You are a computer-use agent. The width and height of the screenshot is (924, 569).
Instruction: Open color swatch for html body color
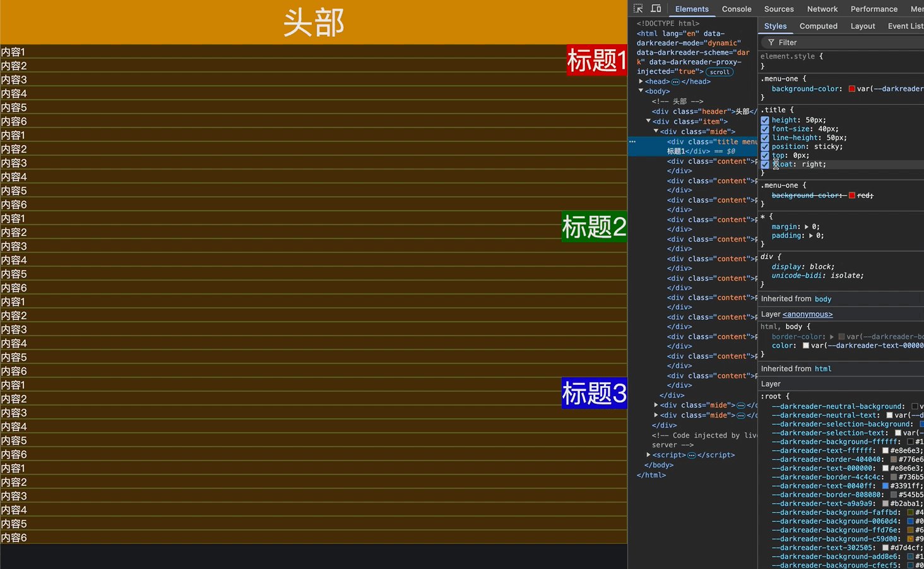tap(805, 346)
